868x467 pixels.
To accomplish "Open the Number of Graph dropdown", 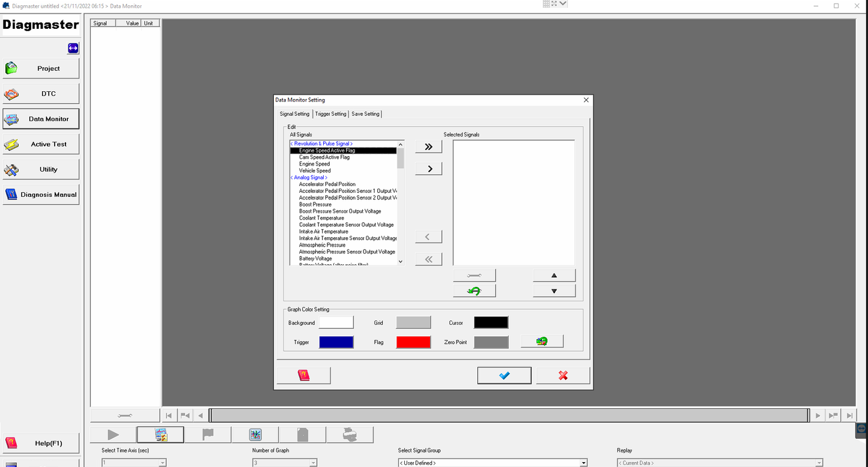I will coord(285,463).
